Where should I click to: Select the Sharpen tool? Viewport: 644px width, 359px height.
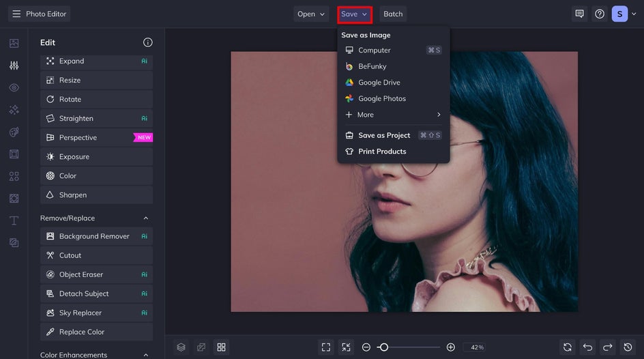[x=96, y=195]
